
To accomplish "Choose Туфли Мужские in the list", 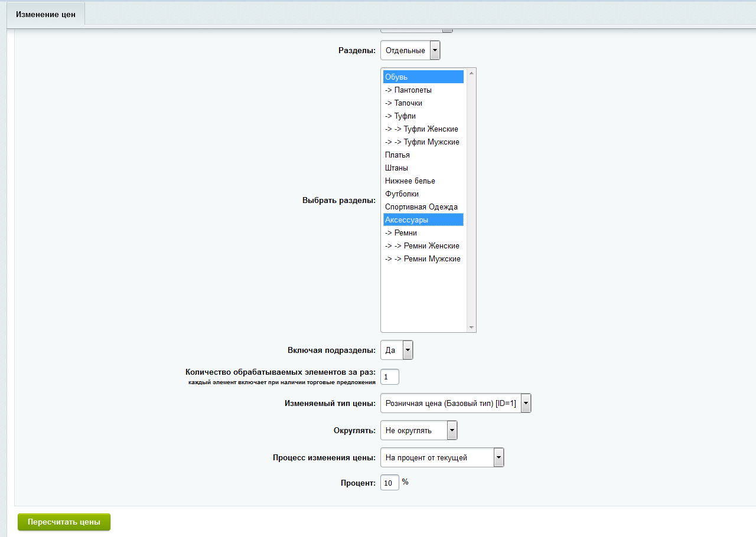I will [422, 142].
